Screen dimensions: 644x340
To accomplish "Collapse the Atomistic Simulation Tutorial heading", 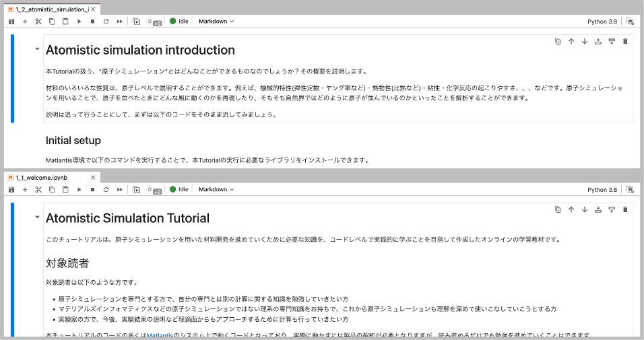I will pos(36,218).
